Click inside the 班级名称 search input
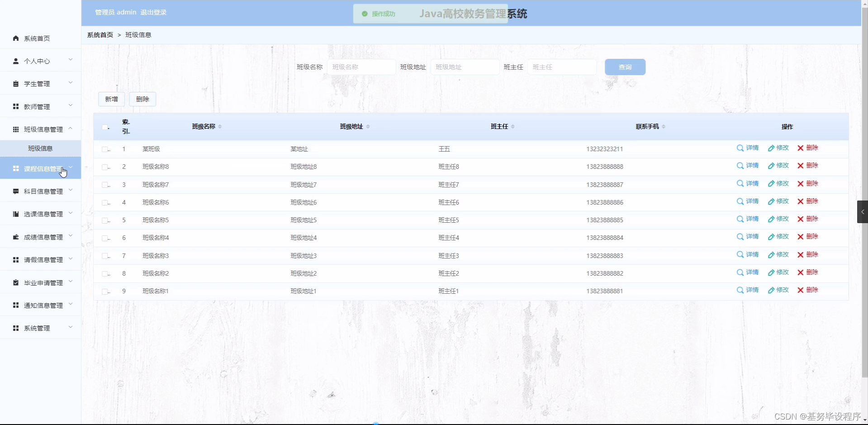Image resolution: width=868 pixels, height=425 pixels. 361,67
